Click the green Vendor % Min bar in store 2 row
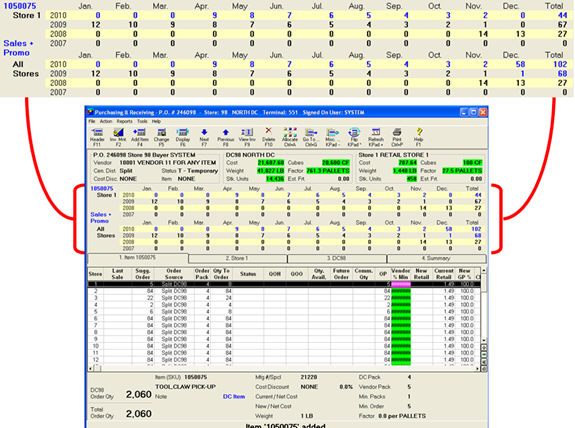The height and width of the screenshot is (428, 575). point(401,291)
